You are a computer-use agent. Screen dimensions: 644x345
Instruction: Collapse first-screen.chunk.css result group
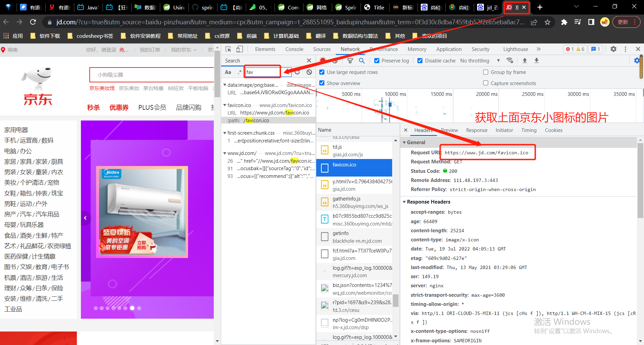tap(225, 133)
